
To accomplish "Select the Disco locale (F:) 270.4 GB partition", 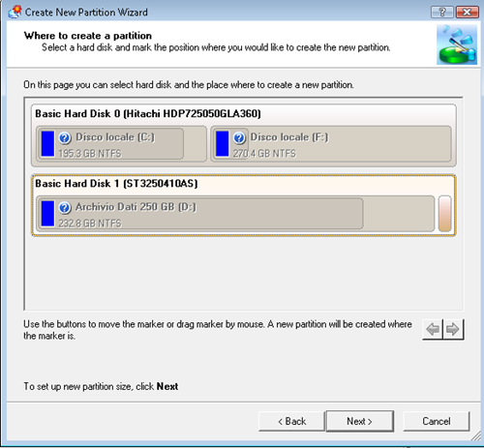I will pos(331,144).
